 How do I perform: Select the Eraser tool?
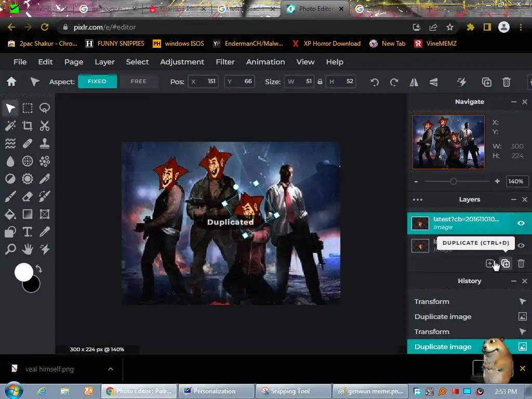tap(28, 196)
